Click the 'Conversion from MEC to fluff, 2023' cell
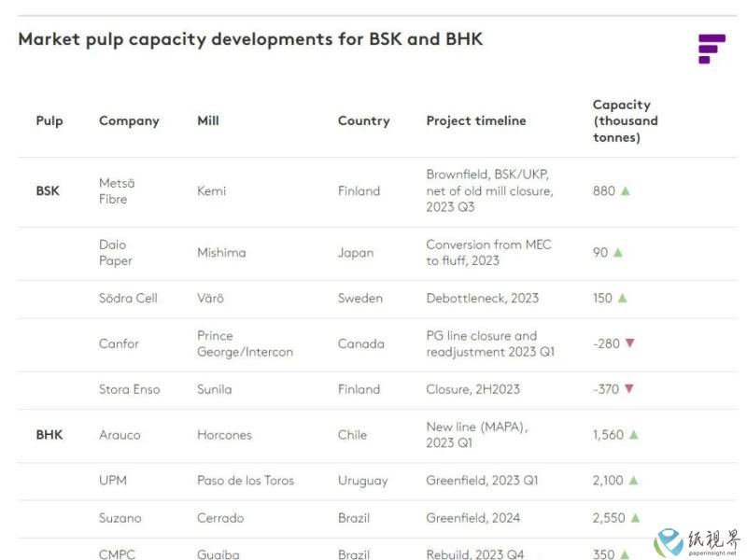This screenshot has width=747, height=560. (488, 252)
